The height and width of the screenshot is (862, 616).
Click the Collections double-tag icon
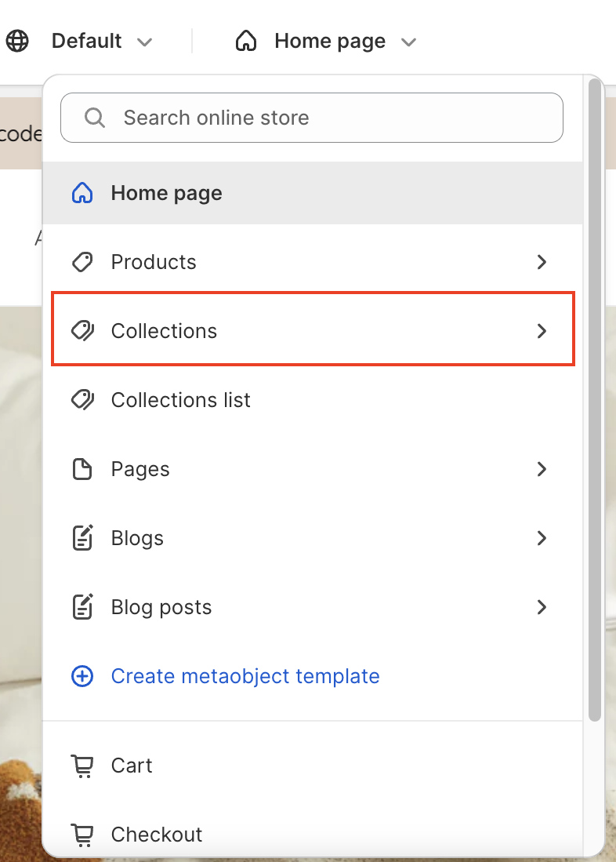pyautogui.click(x=82, y=331)
